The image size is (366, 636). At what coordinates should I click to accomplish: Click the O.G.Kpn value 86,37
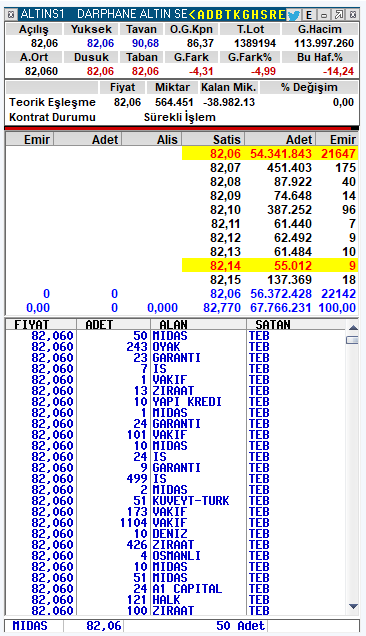[200, 43]
